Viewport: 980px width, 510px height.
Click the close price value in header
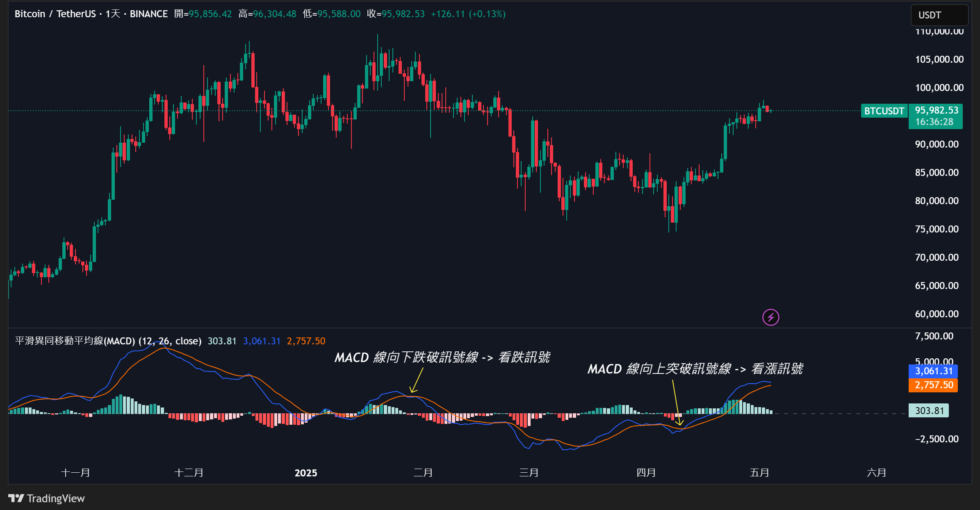403,14
